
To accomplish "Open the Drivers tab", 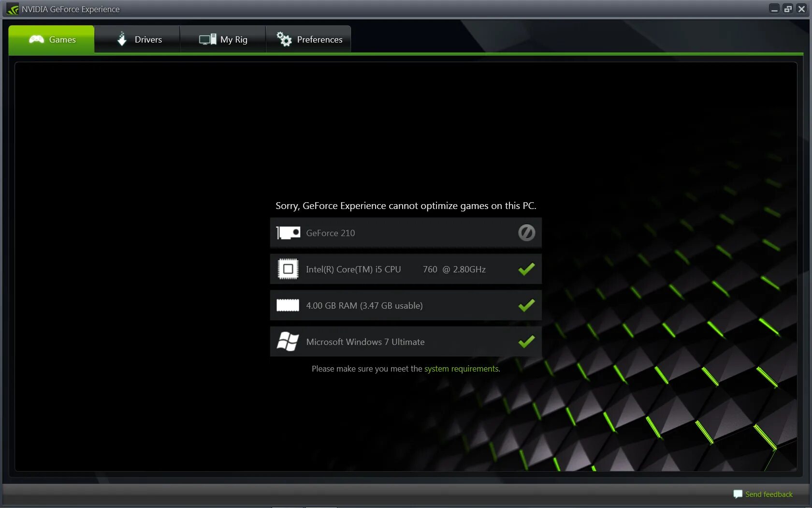I will [x=137, y=39].
